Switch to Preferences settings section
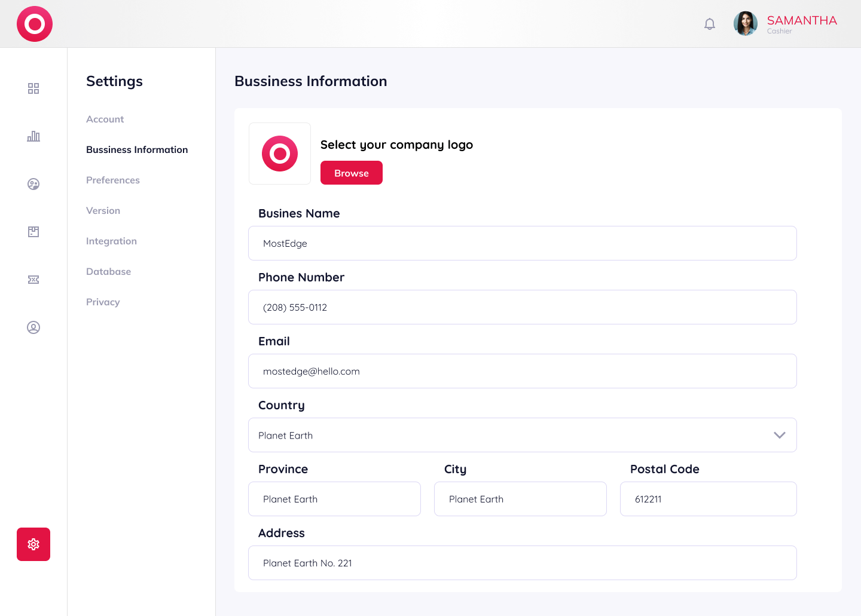Image resolution: width=861 pixels, height=616 pixels. [113, 180]
